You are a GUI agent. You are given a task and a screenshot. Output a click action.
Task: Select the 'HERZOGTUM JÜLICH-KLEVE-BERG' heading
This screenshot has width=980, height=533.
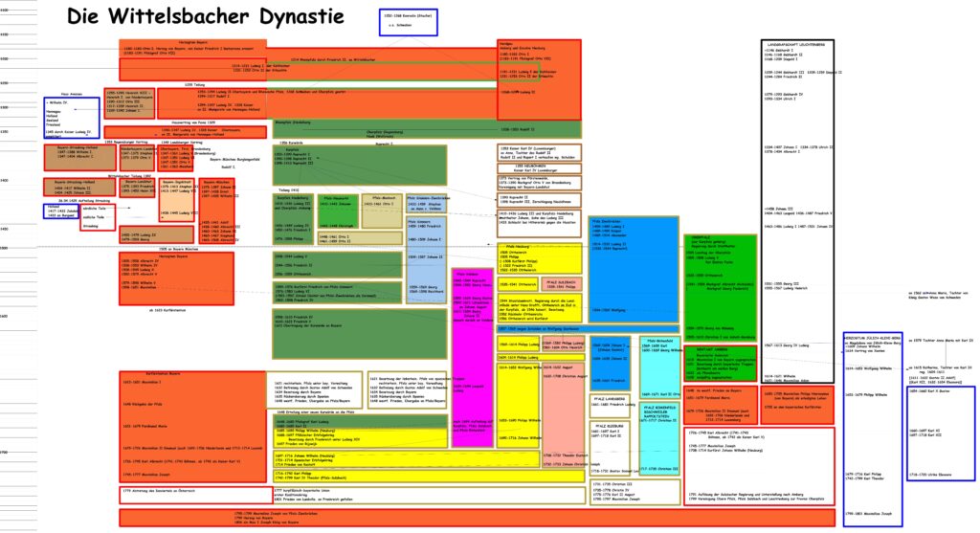[x=872, y=338]
